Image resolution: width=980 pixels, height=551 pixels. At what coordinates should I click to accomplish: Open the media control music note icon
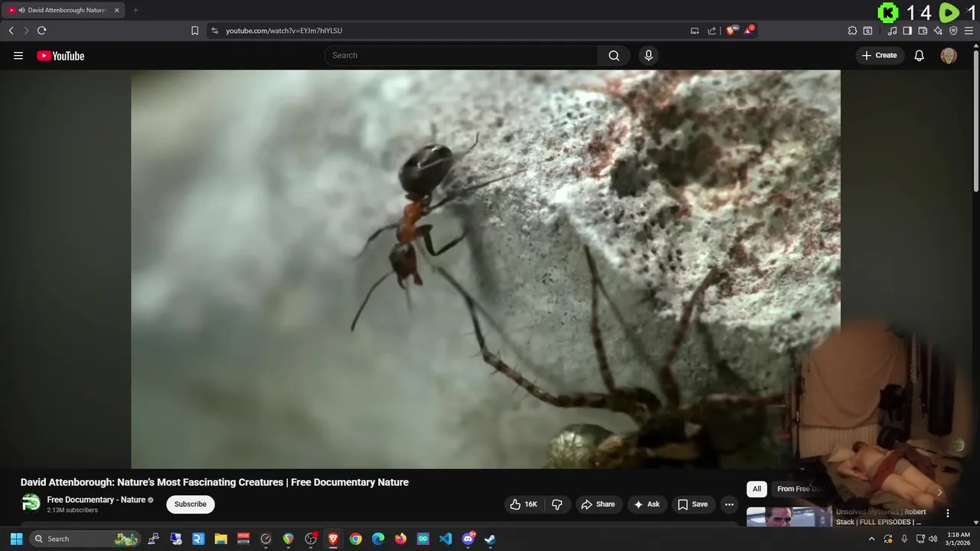point(892,31)
